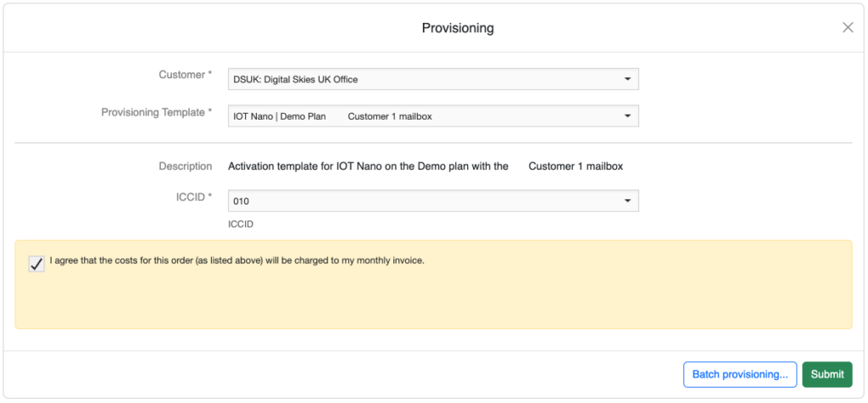Image resolution: width=868 pixels, height=403 pixels.
Task: Close the Provisioning dialog with the X
Action: click(x=847, y=27)
